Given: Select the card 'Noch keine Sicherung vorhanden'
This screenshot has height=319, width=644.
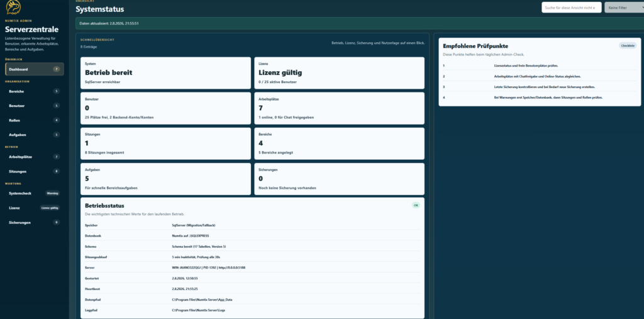Looking at the screenshot, I should [x=339, y=179].
